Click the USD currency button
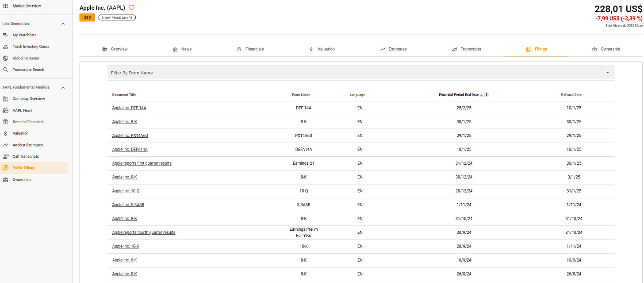644x283 pixels. pos(87,18)
